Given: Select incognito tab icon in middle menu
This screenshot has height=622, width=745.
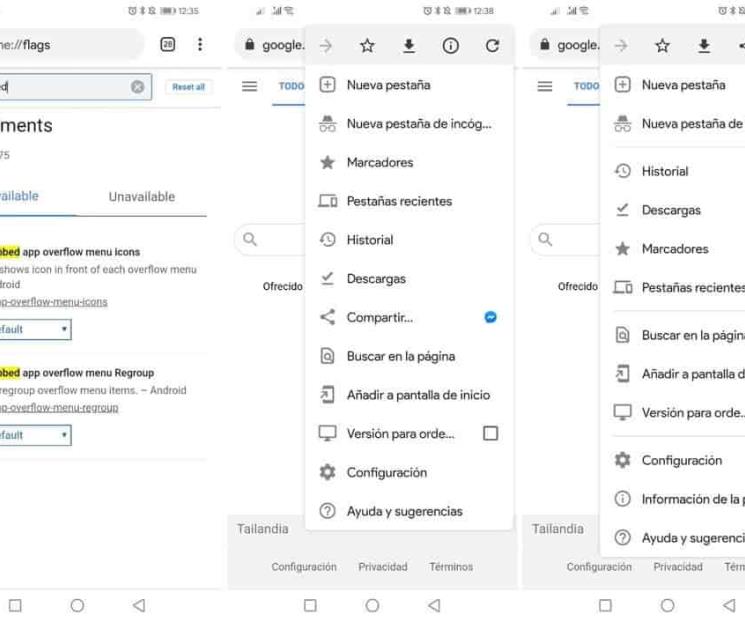Looking at the screenshot, I should click(327, 124).
